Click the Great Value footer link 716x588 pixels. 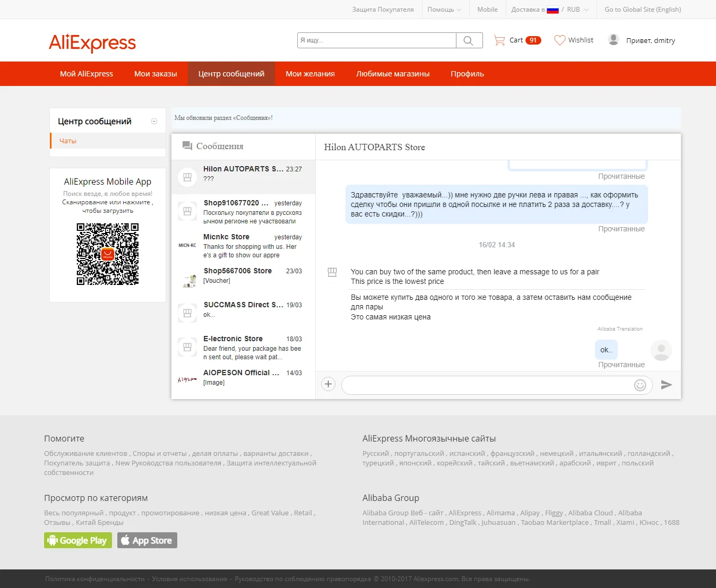(x=270, y=513)
